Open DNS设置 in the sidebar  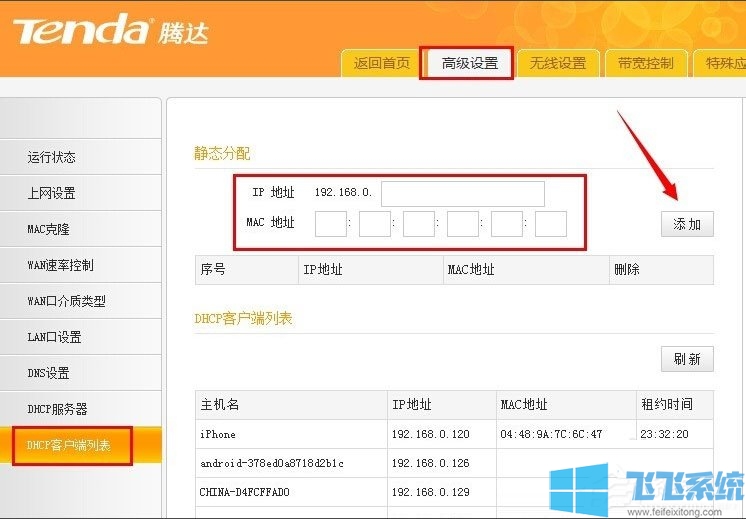[x=49, y=373]
